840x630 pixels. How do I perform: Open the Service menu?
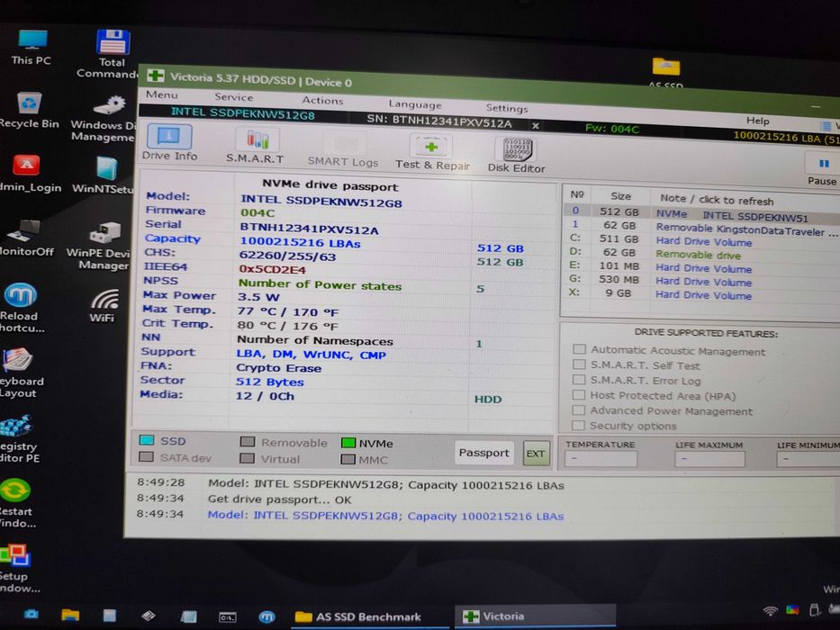(233, 97)
